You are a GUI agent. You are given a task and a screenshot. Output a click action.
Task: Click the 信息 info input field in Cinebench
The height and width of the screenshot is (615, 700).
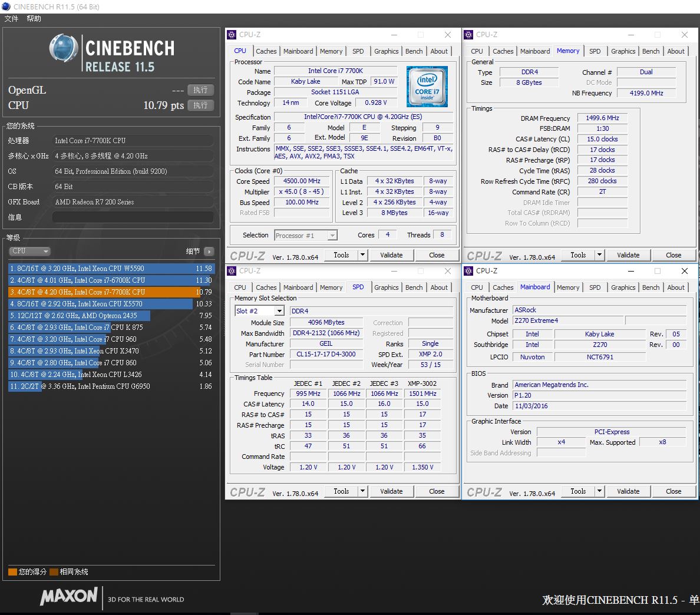133,217
